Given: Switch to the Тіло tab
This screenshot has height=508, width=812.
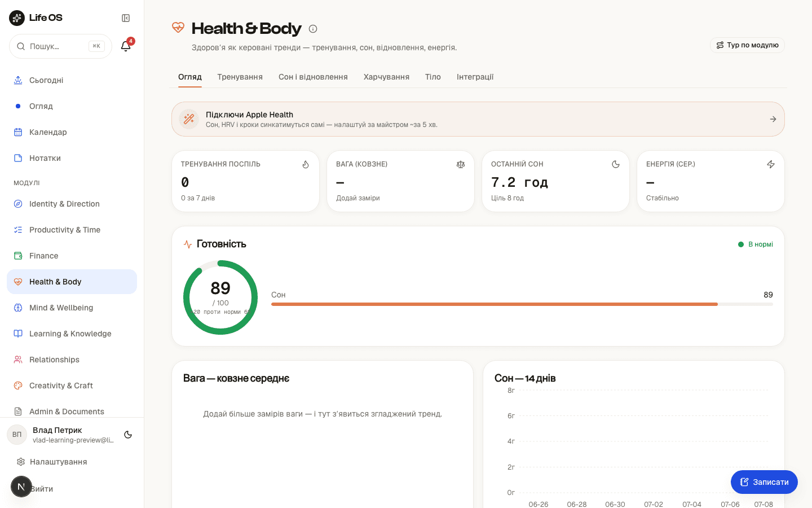Looking at the screenshot, I should point(433,77).
